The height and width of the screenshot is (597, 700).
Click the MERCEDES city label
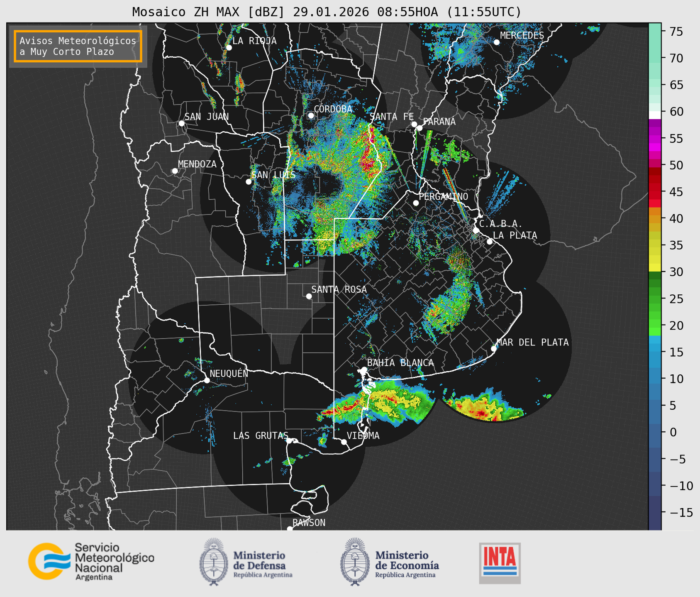(x=522, y=36)
